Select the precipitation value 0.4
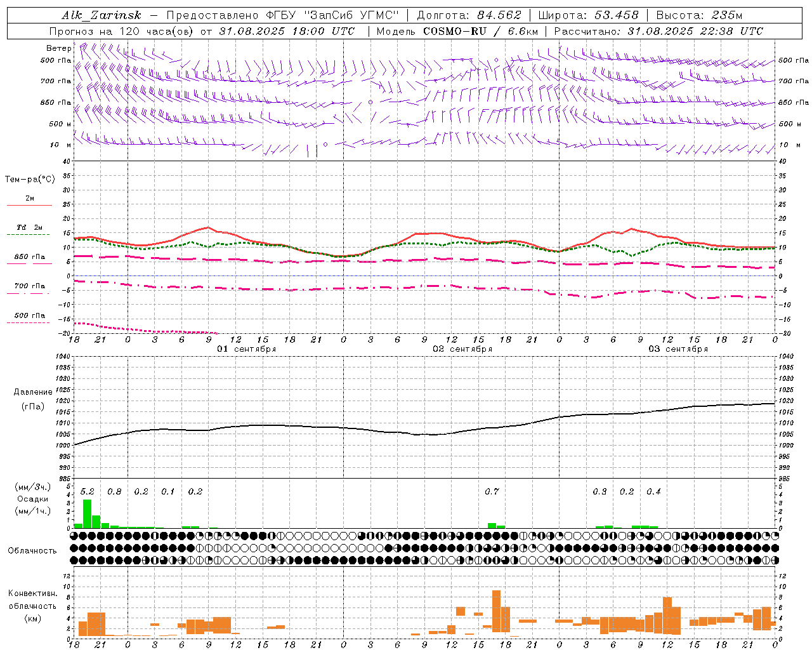Screen dimensions: 812x650 click(653, 492)
